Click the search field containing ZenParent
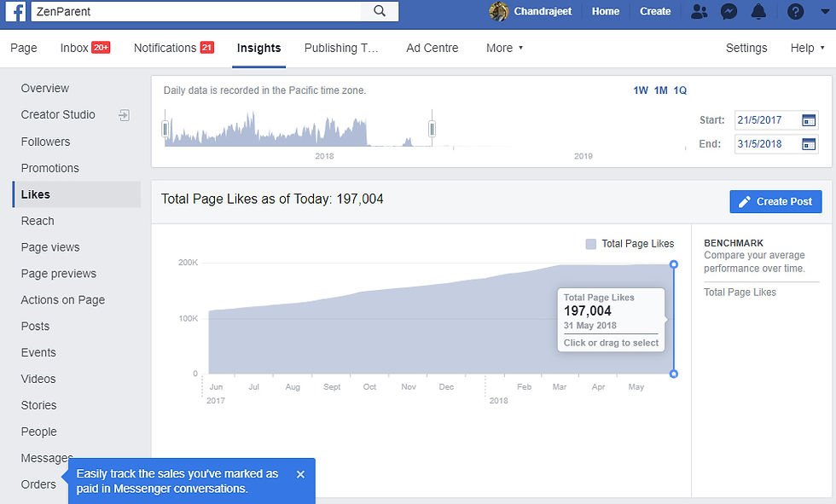Image resolution: width=836 pixels, height=504 pixels. coord(196,11)
